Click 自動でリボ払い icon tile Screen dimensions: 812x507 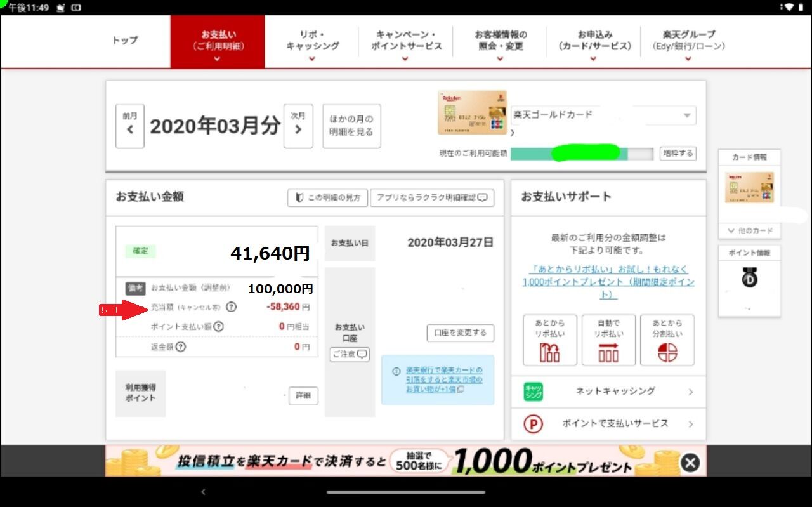pyautogui.click(x=608, y=340)
